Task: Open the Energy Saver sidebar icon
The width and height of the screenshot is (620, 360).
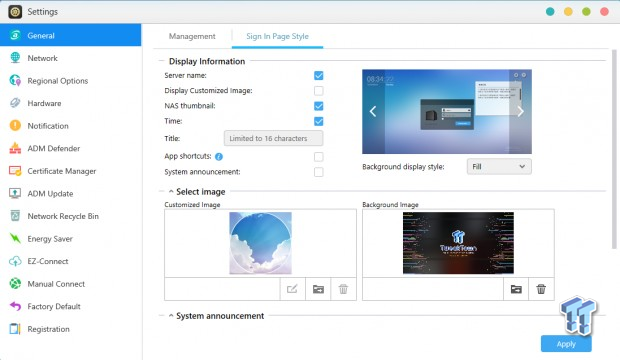Action: (15, 239)
